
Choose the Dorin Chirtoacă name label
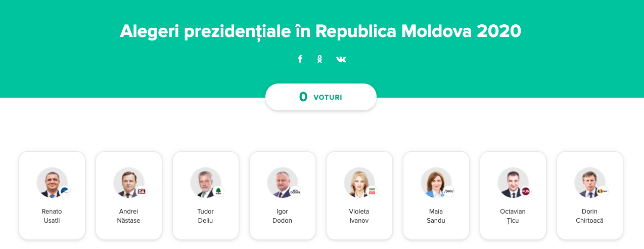590,216
